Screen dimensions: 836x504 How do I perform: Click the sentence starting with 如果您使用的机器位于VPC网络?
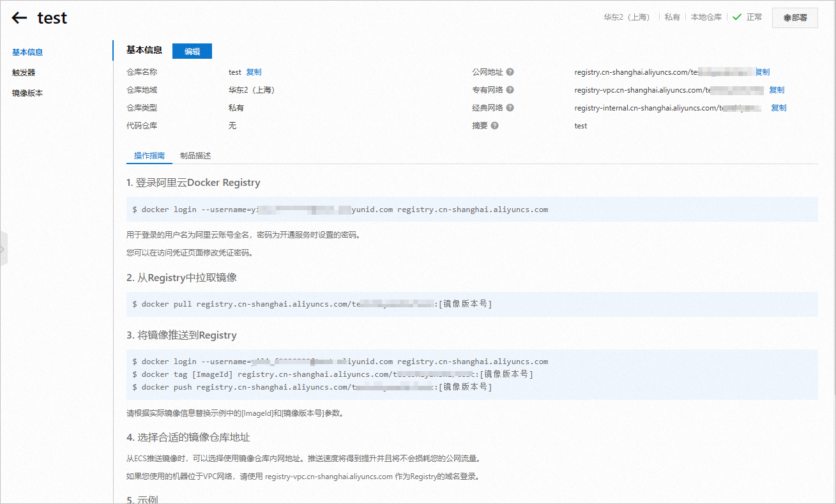(303, 477)
